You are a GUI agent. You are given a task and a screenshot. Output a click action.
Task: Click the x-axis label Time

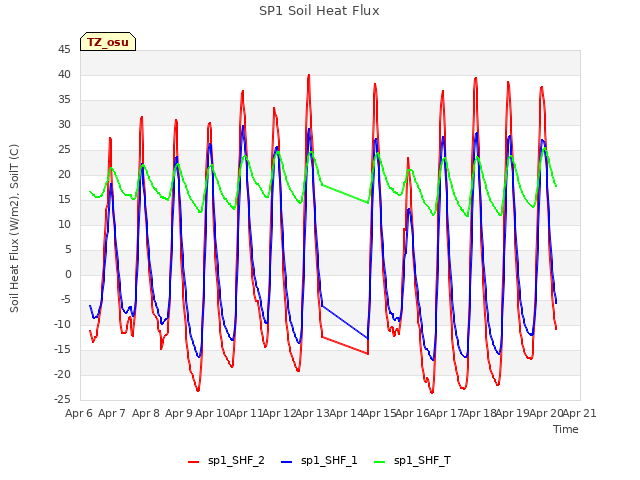pos(566,429)
